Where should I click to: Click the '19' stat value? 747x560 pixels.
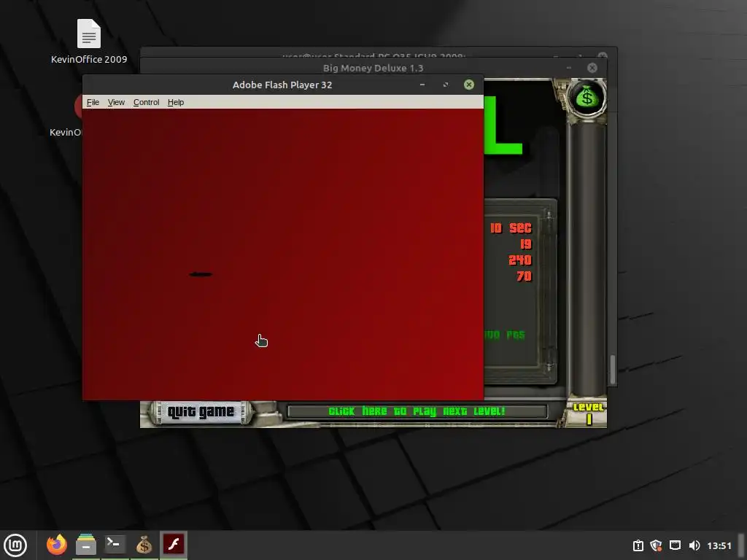coord(526,244)
